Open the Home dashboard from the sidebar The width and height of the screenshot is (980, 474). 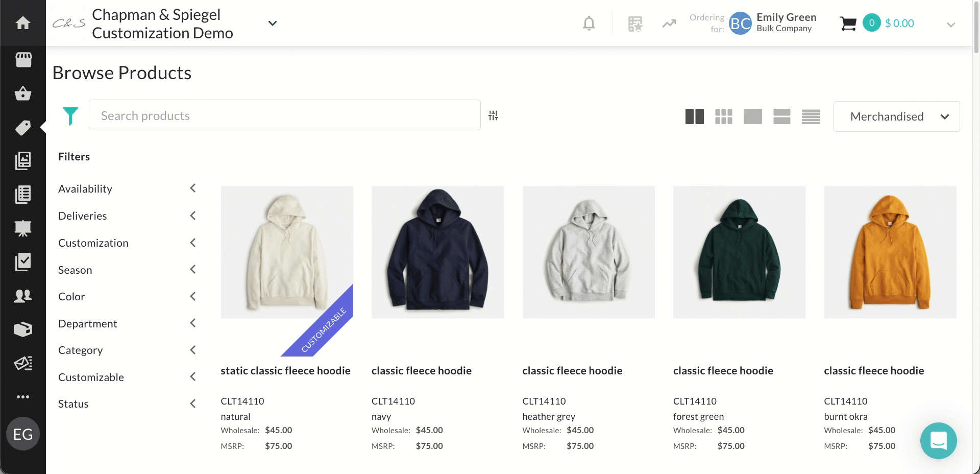22,23
